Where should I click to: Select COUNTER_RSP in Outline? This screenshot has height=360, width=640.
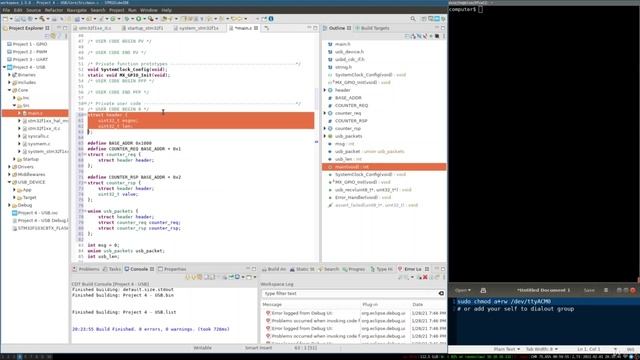(351, 121)
